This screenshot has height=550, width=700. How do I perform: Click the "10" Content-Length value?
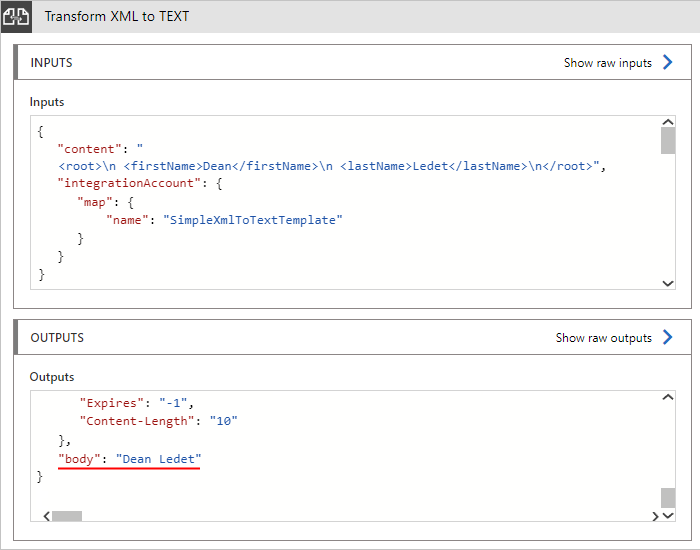click(224, 421)
